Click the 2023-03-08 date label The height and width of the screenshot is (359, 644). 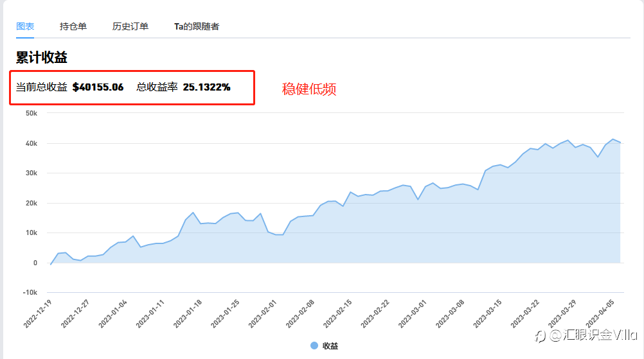[x=450, y=314]
